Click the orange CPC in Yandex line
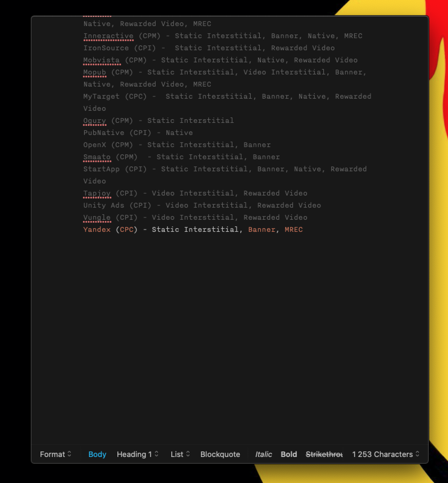Image resolution: width=448 pixels, height=483 pixels. tap(127, 229)
